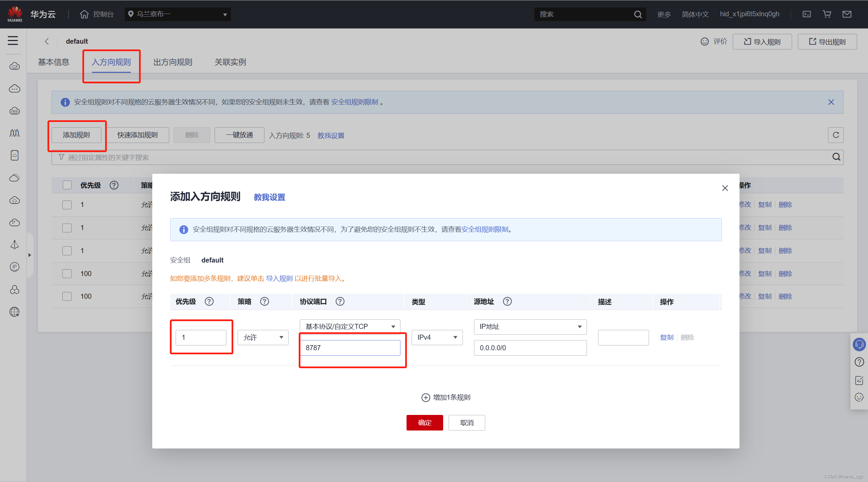Click the empty description input field

coord(623,337)
